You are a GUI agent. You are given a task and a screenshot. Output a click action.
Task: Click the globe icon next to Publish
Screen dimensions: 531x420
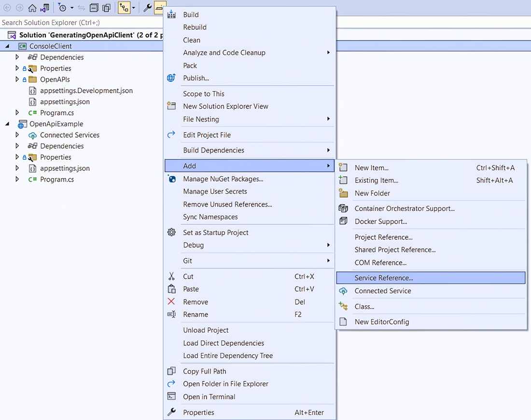(171, 78)
